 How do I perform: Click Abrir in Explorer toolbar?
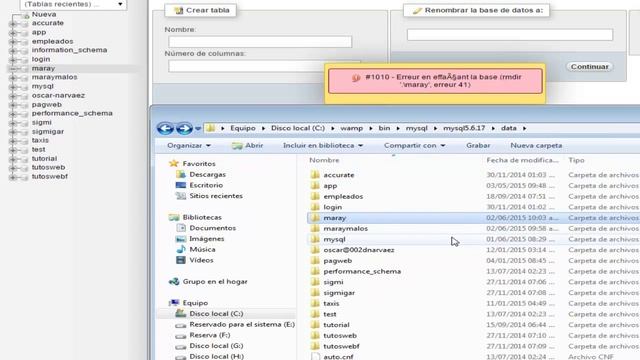click(x=248, y=145)
